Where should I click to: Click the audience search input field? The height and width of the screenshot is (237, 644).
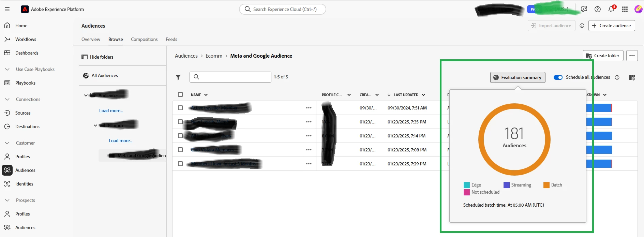click(230, 77)
